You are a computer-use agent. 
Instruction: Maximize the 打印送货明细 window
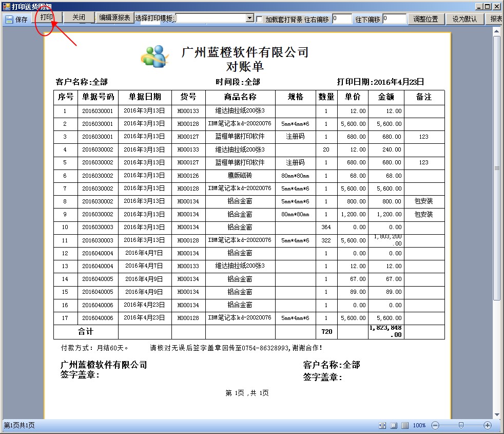pos(487,6)
